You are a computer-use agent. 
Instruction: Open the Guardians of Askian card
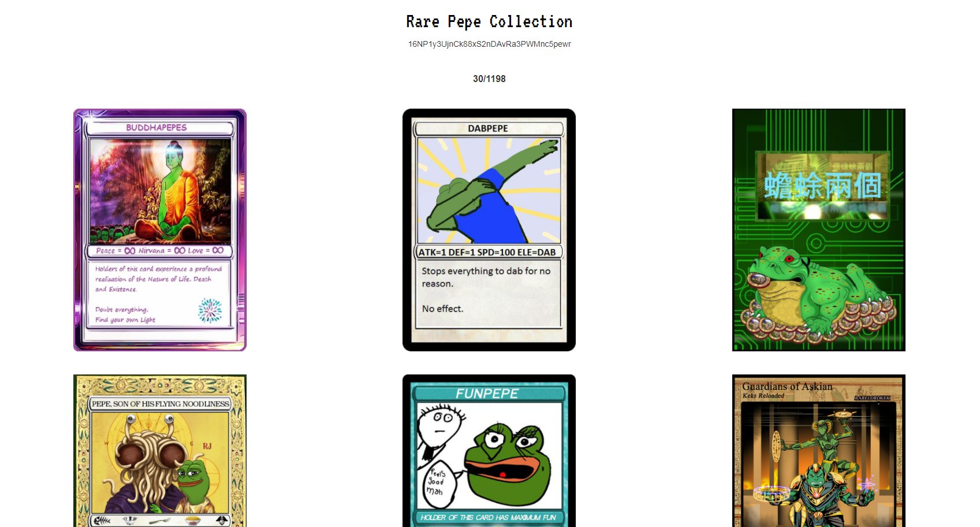click(x=819, y=451)
